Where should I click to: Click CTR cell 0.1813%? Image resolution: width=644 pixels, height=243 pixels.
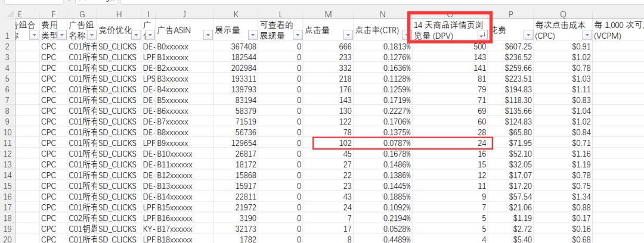pos(382,46)
